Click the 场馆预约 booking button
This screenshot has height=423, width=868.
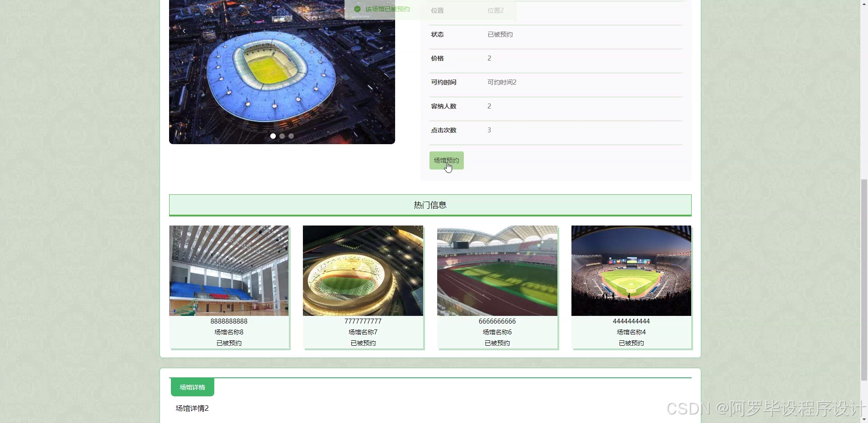click(x=446, y=160)
